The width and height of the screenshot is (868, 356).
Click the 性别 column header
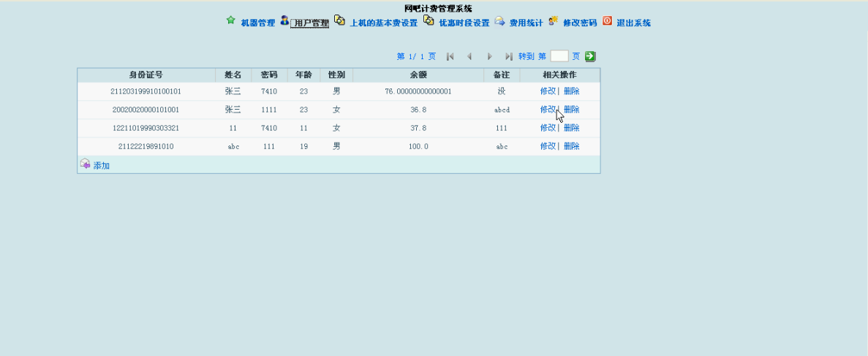coord(336,75)
